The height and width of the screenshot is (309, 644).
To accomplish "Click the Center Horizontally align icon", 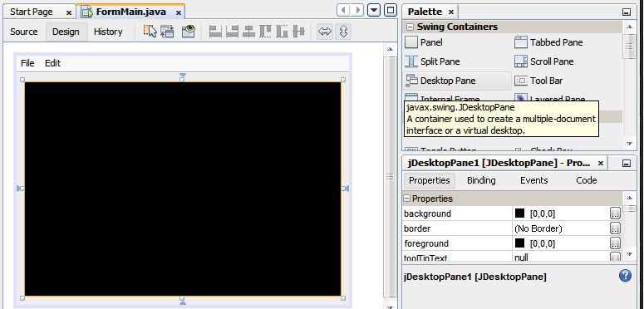I will coord(248,32).
